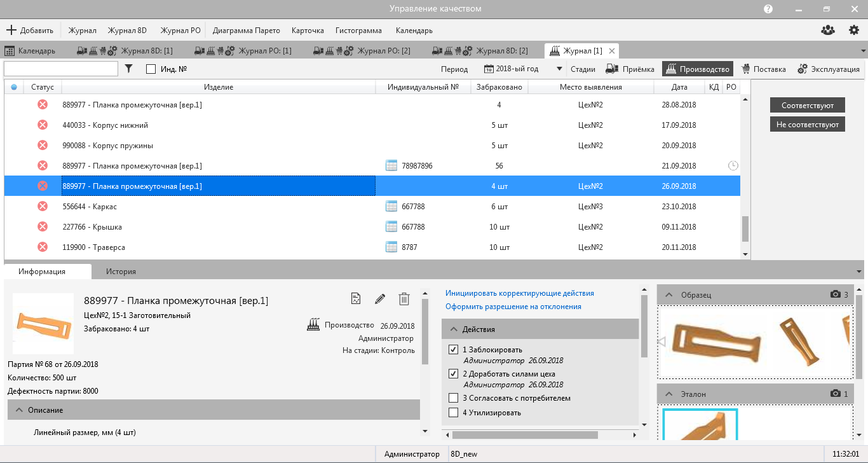Collapse the Действия section

click(x=454, y=329)
